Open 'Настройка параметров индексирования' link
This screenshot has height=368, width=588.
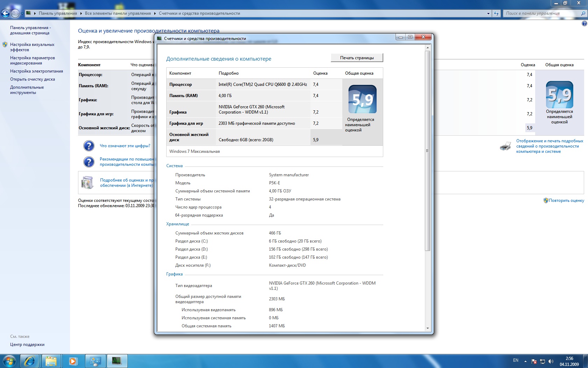33,60
